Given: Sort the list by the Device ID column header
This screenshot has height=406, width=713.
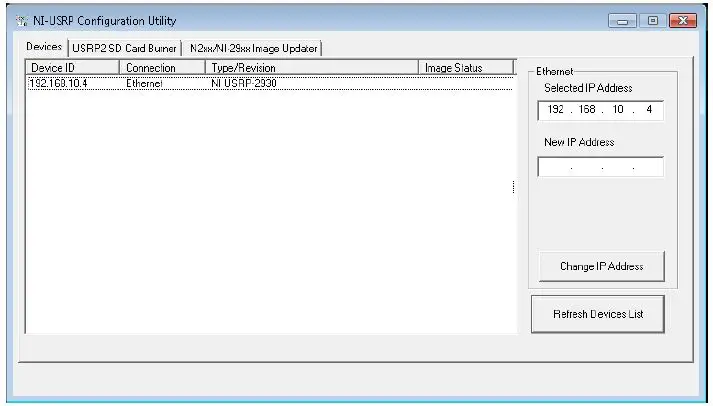Looking at the screenshot, I should pos(72,68).
